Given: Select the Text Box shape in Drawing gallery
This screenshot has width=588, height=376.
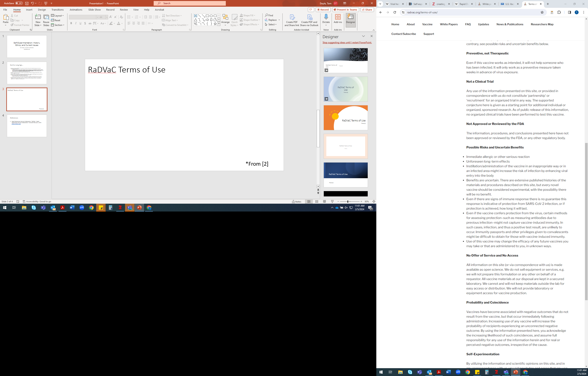Looking at the screenshot, I should click(x=196, y=16).
